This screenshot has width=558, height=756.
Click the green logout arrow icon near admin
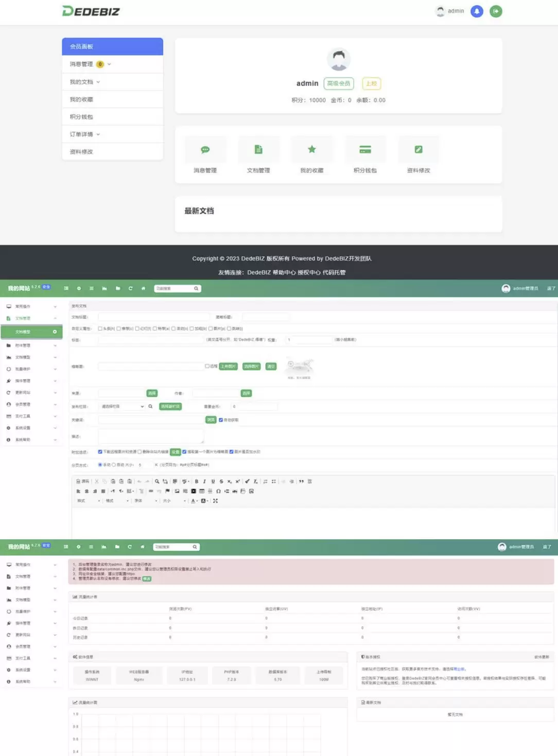pos(496,11)
